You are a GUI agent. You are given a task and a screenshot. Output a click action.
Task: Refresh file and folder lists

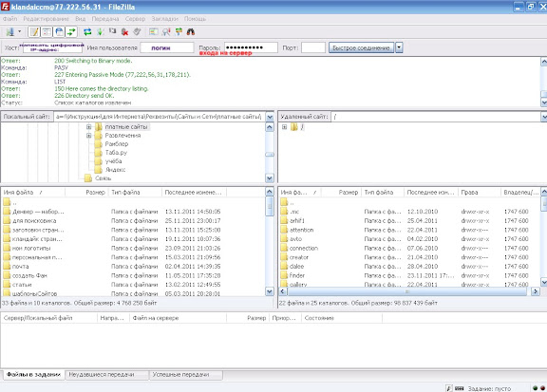87,32
